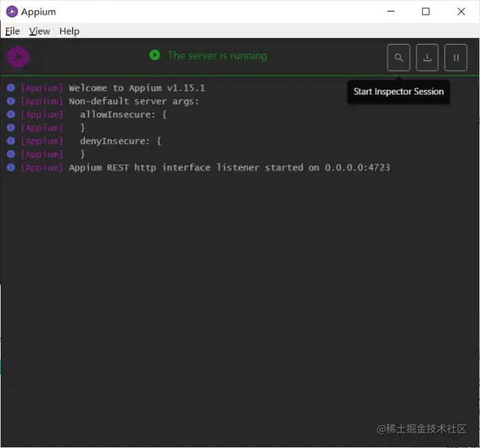Screen dimensions: 480x448
Task: Open the View menu
Action: pos(40,31)
